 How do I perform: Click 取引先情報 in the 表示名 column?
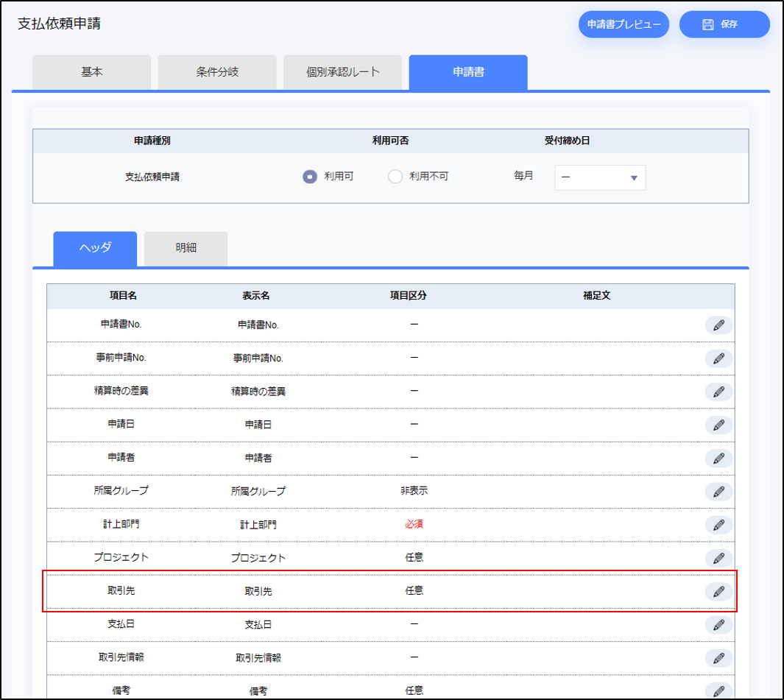click(258, 658)
